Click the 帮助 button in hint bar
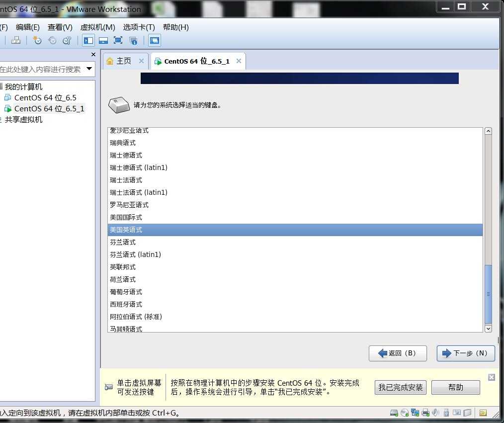The height and width of the screenshot is (423, 504). pos(456,387)
